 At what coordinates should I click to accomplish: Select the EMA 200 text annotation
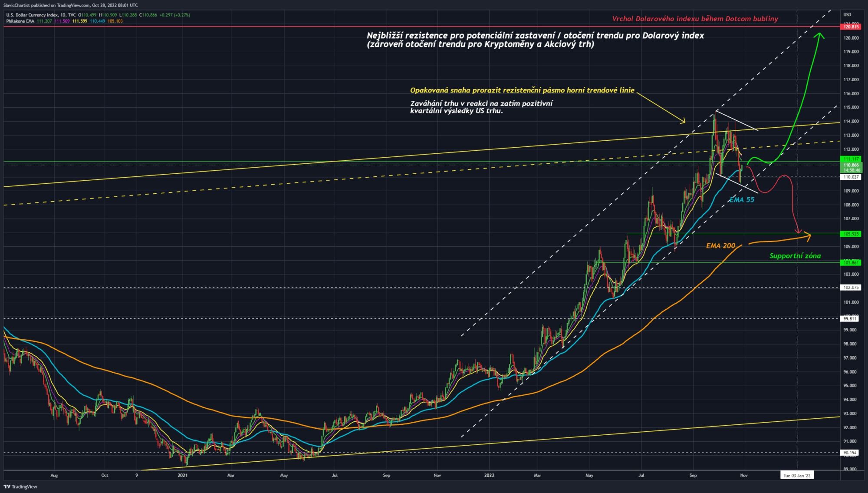(721, 246)
